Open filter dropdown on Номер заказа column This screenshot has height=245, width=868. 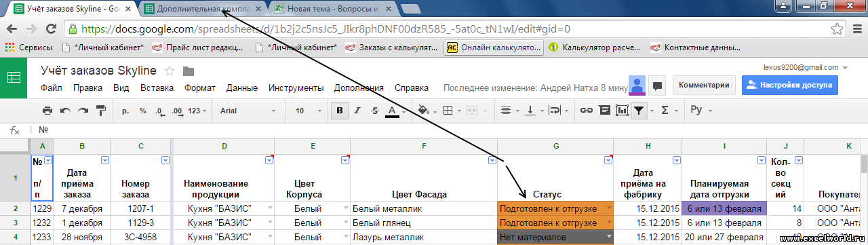[x=165, y=160]
